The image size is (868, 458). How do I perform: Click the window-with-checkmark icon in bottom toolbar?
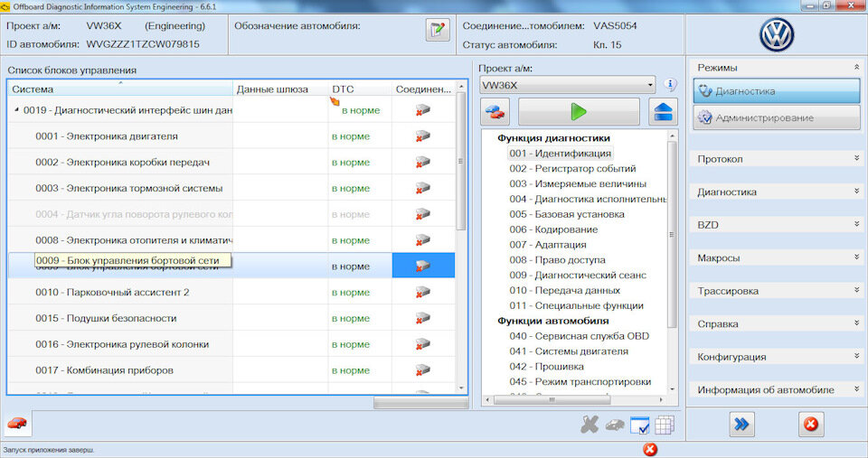[640, 425]
